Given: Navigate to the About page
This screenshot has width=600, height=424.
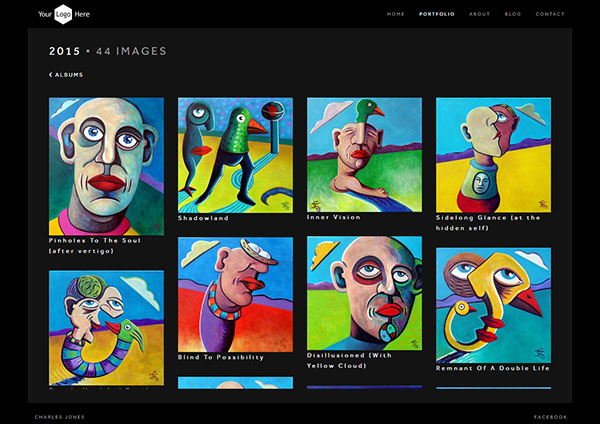Looking at the screenshot, I should pos(480,14).
